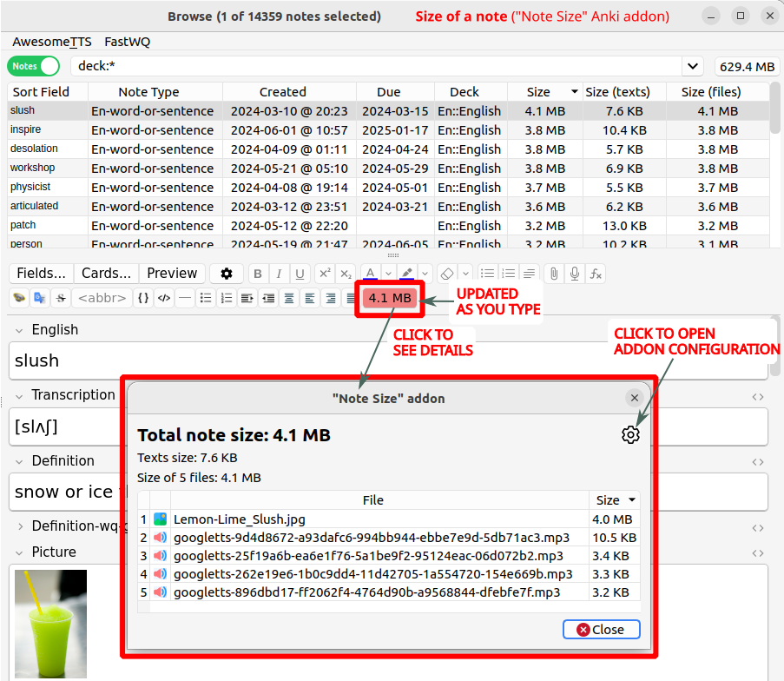The image size is (784, 681).
Task: Click the Bold formatting icon
Action: coord(257,274)
